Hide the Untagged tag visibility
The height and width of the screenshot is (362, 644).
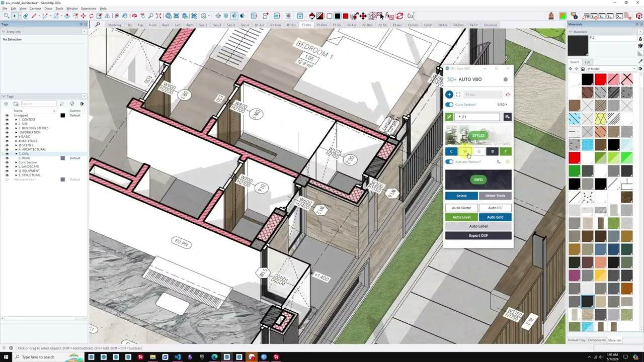coord(7,115)
